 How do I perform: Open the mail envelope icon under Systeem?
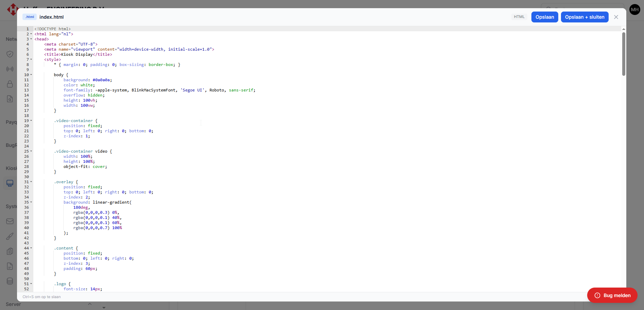[10, 221]
